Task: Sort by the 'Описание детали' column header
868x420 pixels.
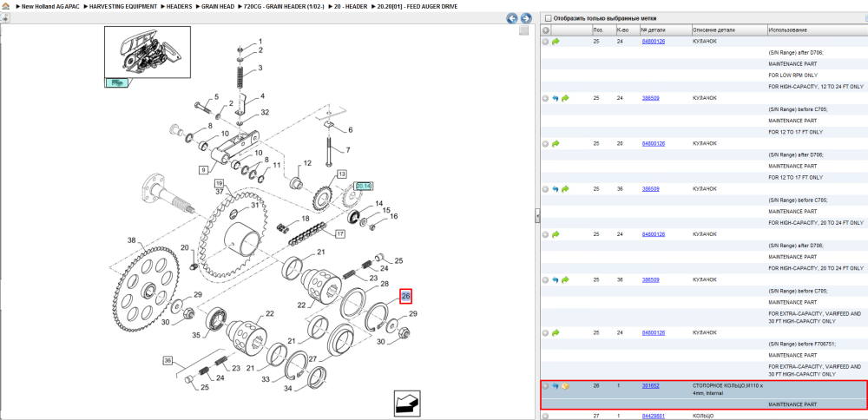Action: tap(728, 30)
